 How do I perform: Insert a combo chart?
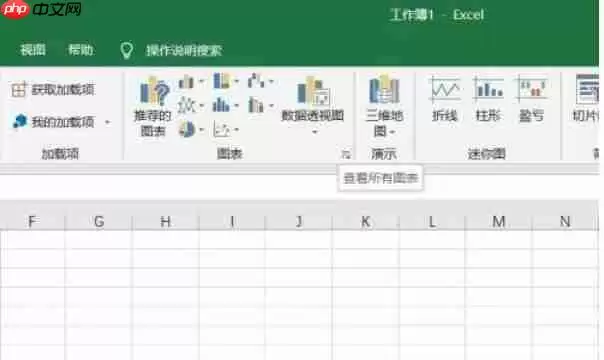pyautogui.click(x=256, y=105)
